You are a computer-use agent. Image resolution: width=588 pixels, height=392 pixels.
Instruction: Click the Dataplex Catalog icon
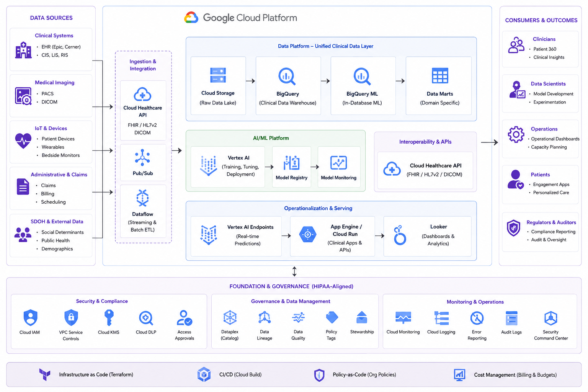230,317
